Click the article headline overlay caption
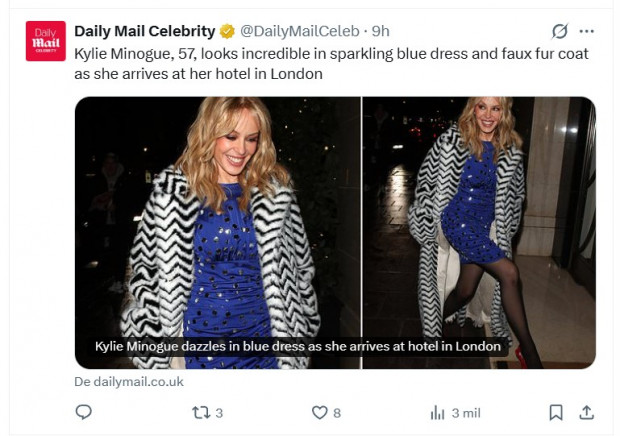The image size is (620, 436). pyautogui.click(x=297, y=346)
